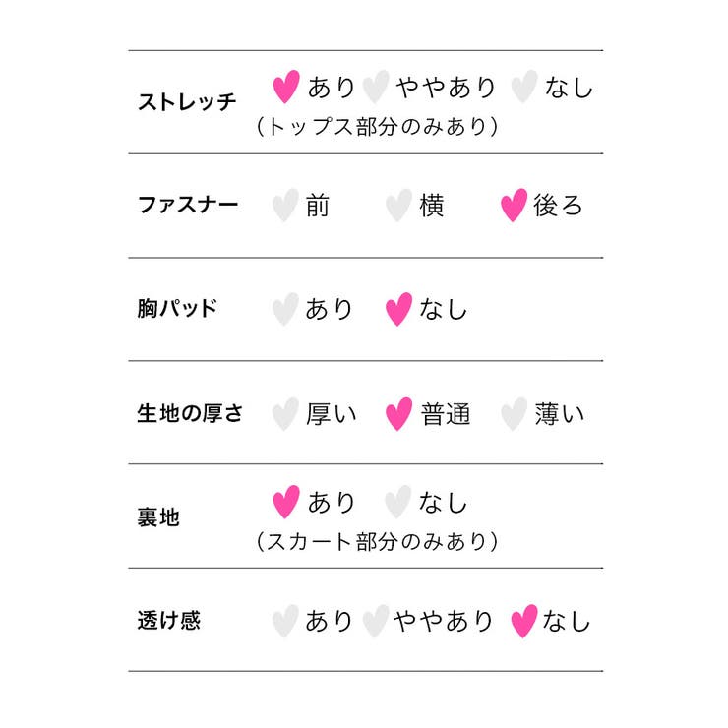
Task: Click the gray heart beside ファスナー 横
Action: pyautogui.click(x=398, y=206)
